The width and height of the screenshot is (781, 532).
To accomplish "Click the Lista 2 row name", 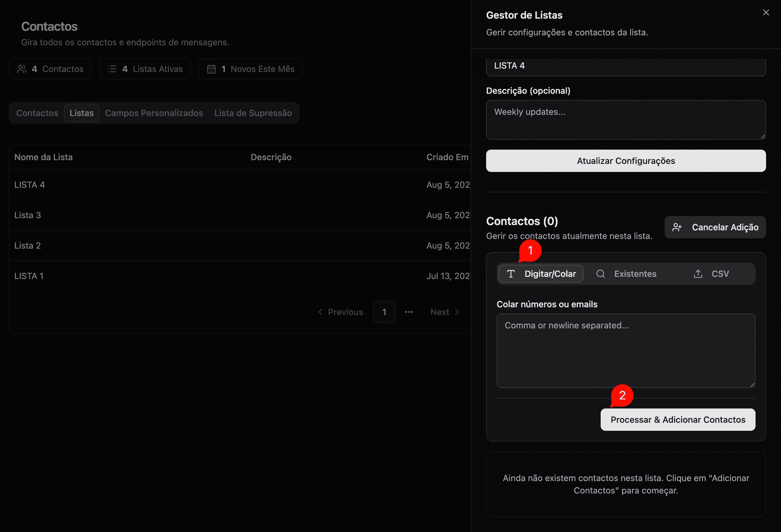I will tap(28, 246).
